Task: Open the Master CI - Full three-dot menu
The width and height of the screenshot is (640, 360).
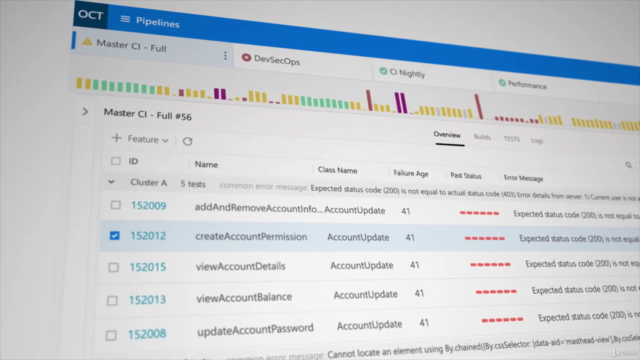Action: 225,56
